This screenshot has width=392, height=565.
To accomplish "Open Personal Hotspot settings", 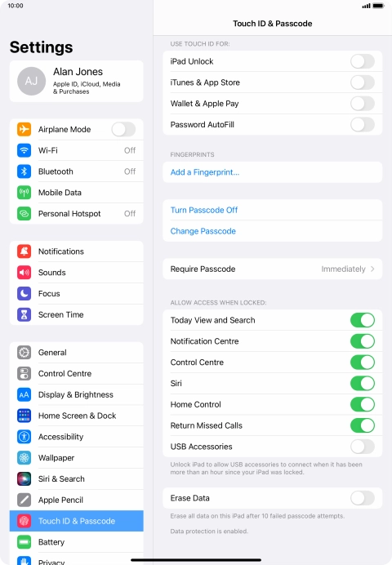I will tap(77, 213).
